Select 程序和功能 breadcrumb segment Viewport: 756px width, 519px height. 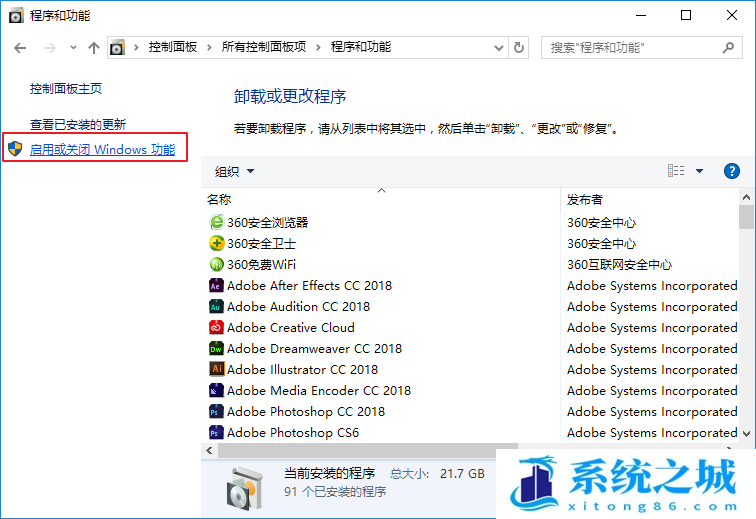coord(361,47)
